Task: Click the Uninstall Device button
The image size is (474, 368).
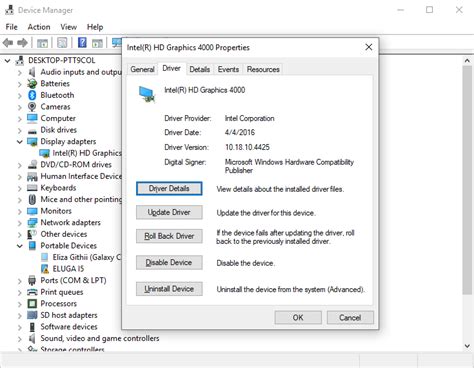Action: click(x=169, y=289)
